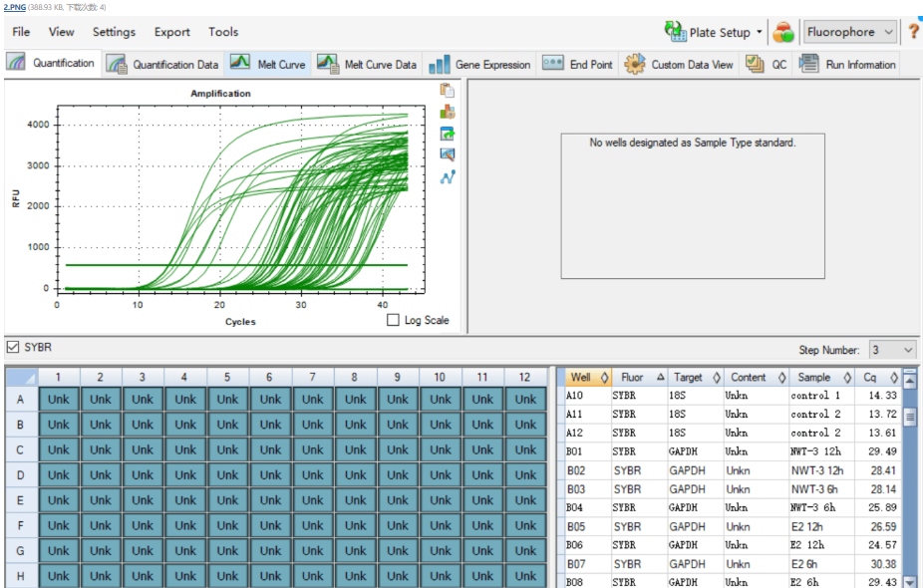Sort table by Content column

[756, 378]
